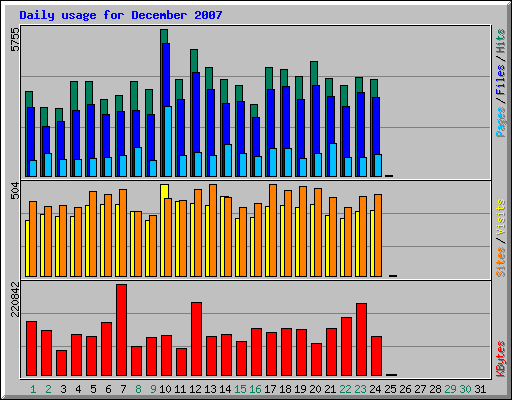This screenshot has height=400, width=512.
Task: Click the yellow 'Visits' legend label
Action: 501,217
